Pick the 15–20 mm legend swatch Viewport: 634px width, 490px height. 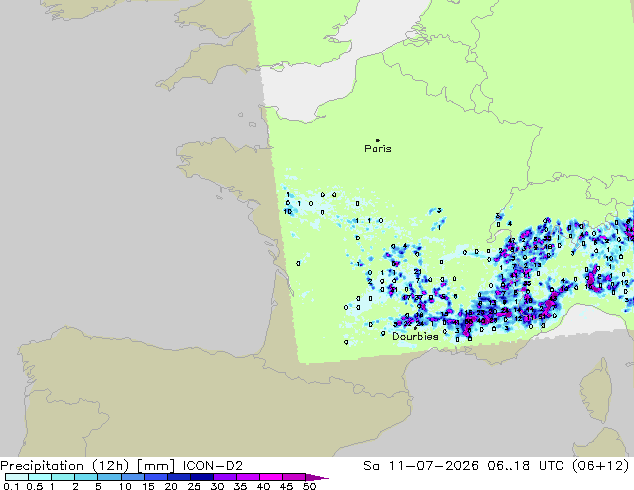155,477
